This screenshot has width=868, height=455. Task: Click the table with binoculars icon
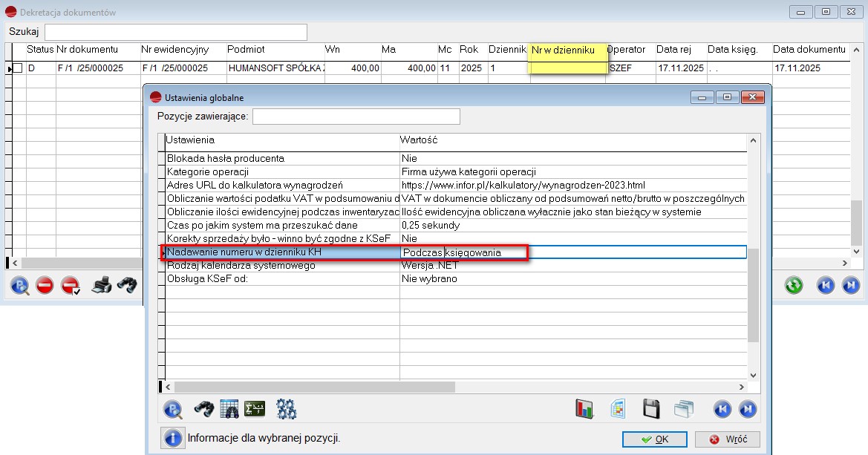(x=229, y=408)
